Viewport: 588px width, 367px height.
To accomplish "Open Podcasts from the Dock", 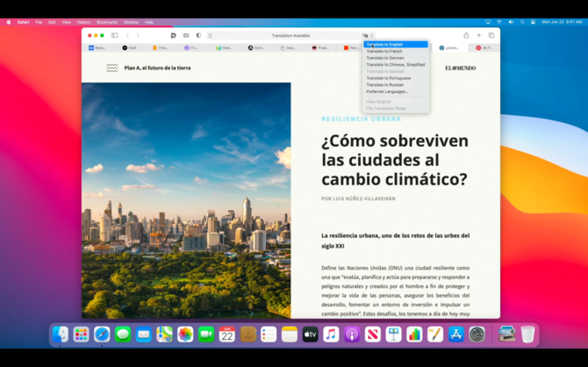I will pos(352,335).
